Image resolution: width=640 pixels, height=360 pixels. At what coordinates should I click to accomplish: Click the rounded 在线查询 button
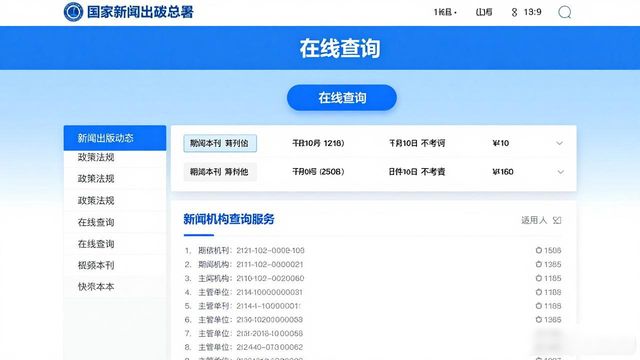pyautogui.click(x=342, y=98)
